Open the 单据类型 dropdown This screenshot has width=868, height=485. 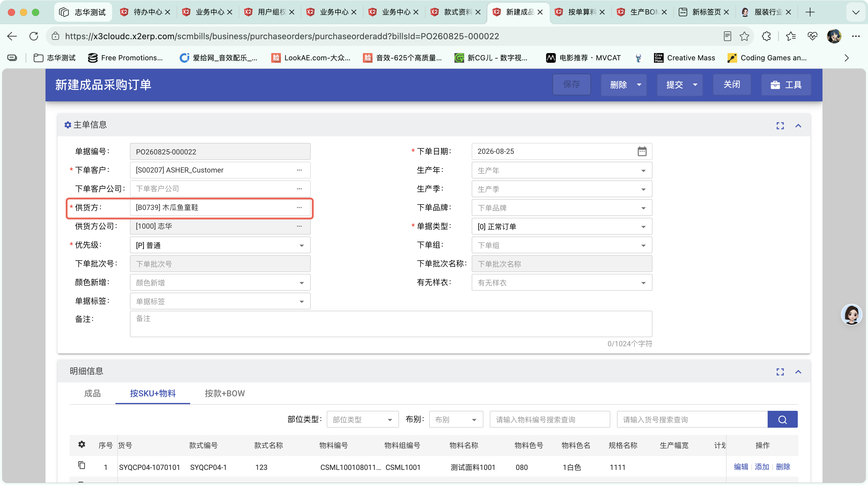pos(562,226)
